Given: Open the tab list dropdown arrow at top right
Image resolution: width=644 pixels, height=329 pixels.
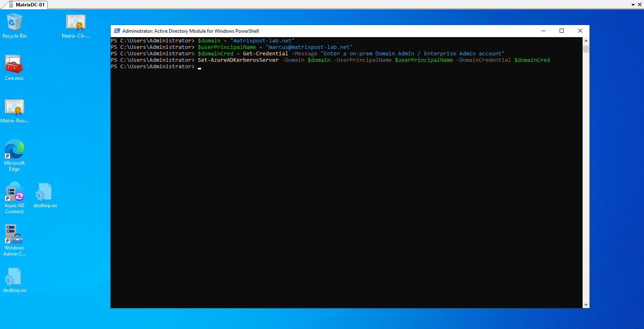Looking at the screenshot, I should tap(633, 5).
